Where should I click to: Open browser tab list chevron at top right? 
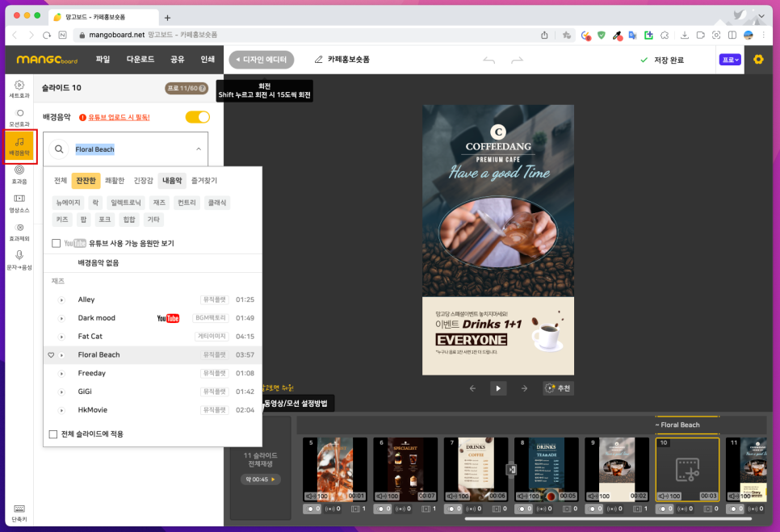point(761,16)
